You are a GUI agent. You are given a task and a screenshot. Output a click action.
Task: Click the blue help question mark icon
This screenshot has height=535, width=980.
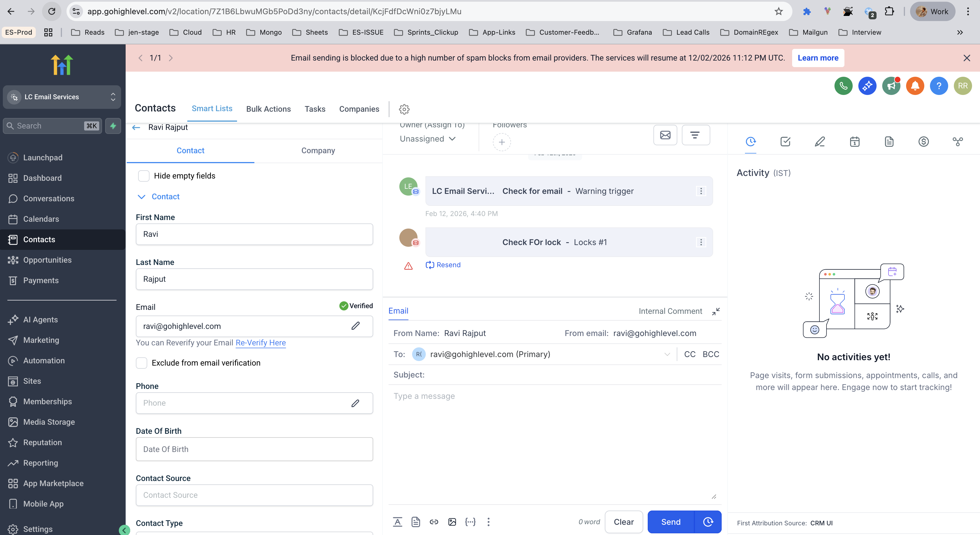tap(939, 86)
